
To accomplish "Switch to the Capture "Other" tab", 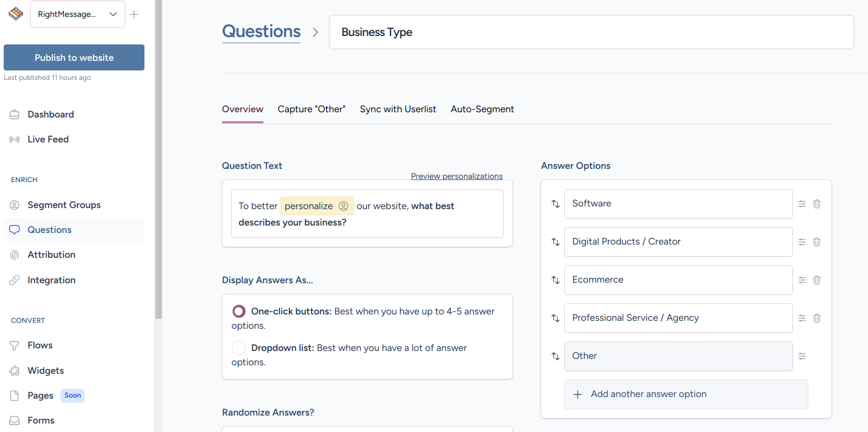I will tap(311, 109).
